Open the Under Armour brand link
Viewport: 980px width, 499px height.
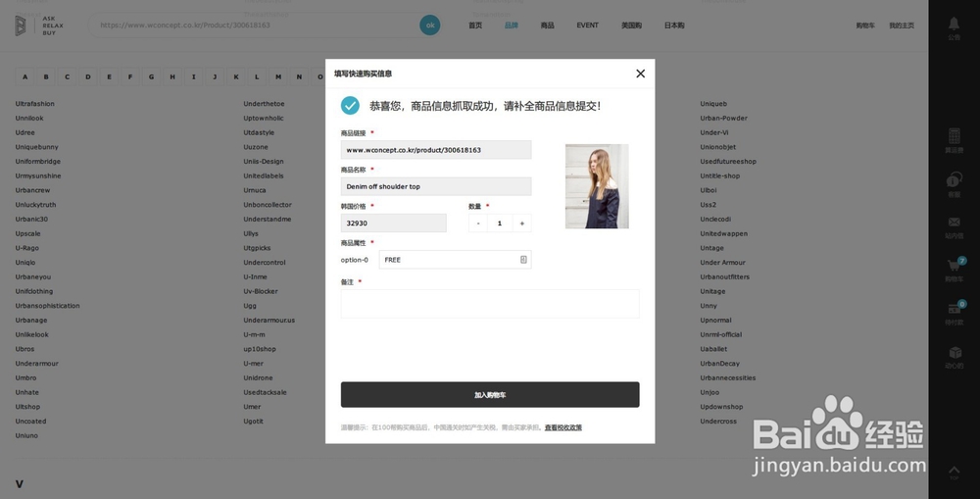722,263
